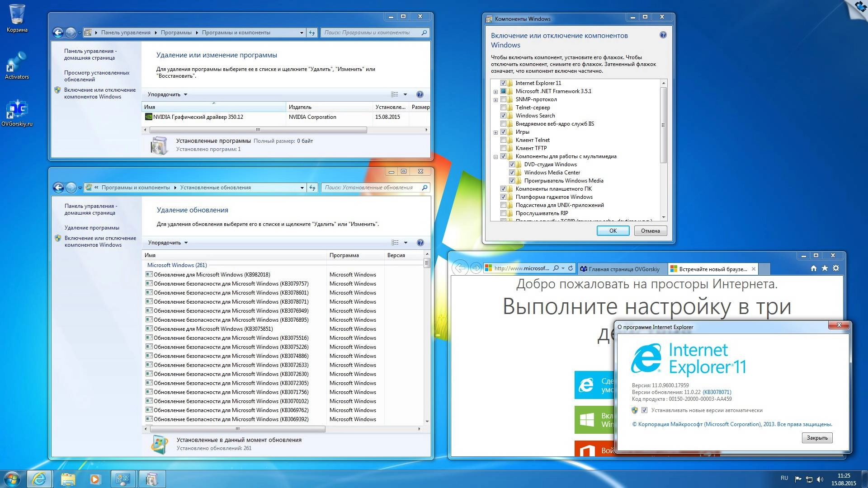Uncheck Internet Explorer 11 component
This screenshot has width=868, height=488.
pos(503,83)
